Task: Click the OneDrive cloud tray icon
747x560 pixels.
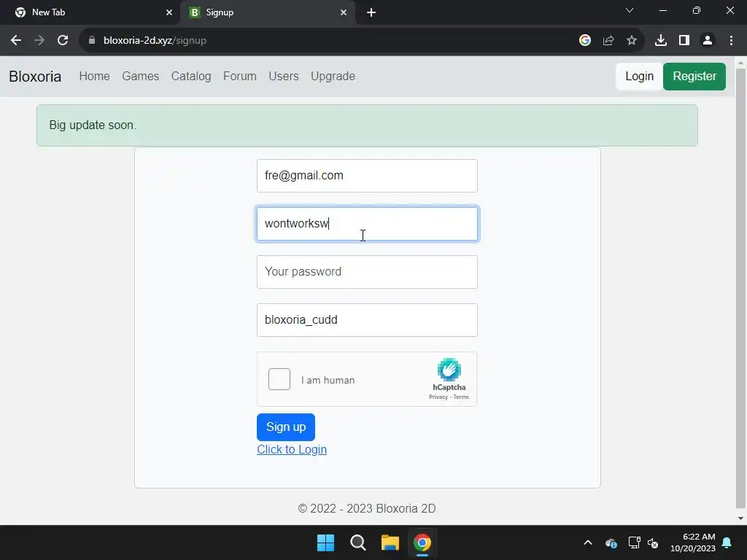Action: 611,542
